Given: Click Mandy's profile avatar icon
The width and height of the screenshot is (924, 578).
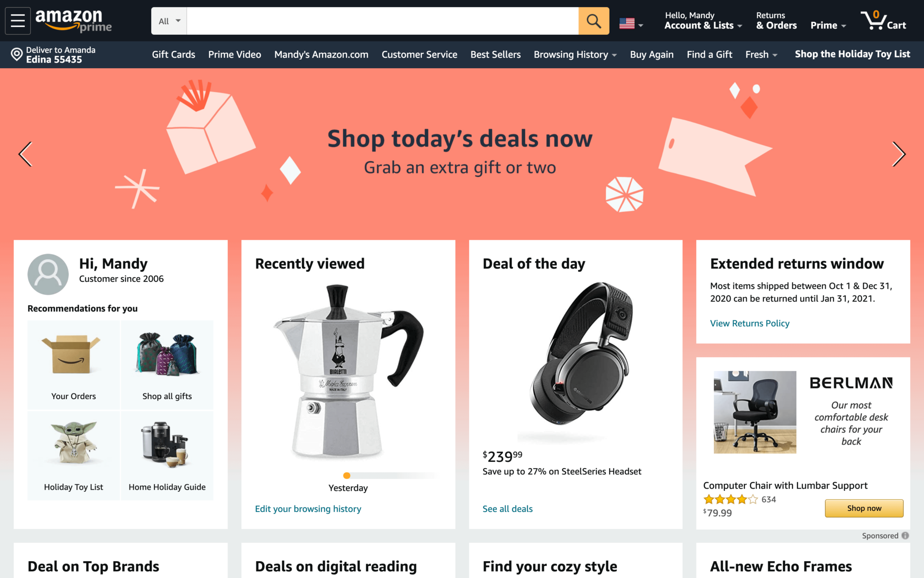Looking at the screenshot, I should pos(48,274).
